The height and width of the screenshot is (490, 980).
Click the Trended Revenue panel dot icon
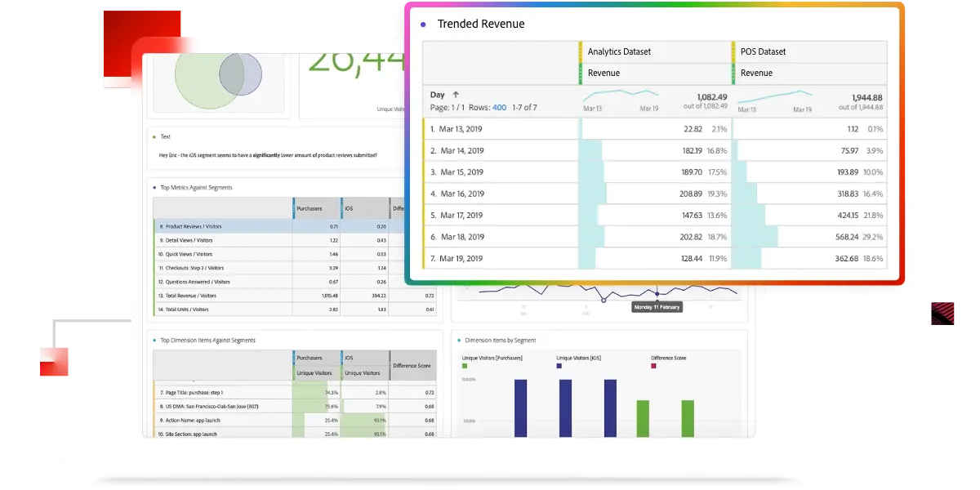pyautogui.click(x=423, y=24)
